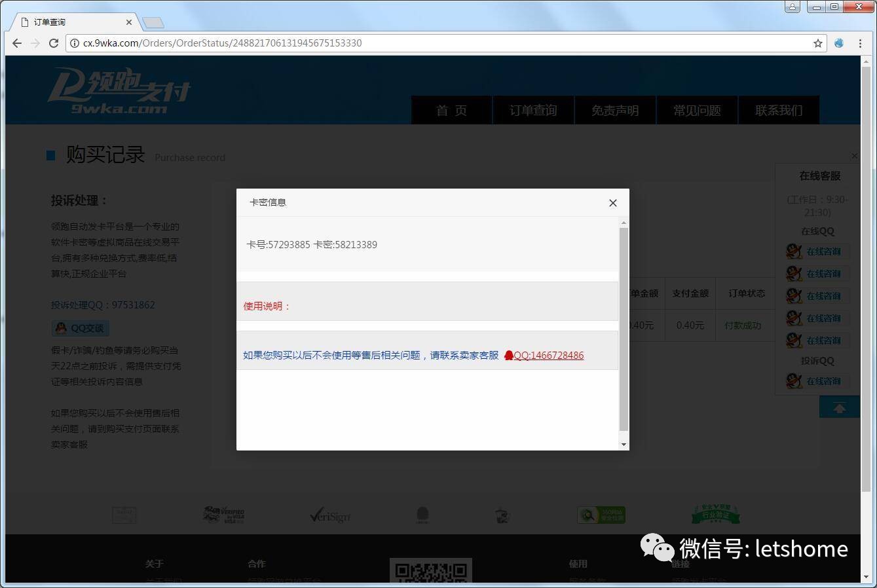Click the blue browser extension icon
Screen dimensions: 877x588
[839, 43]
